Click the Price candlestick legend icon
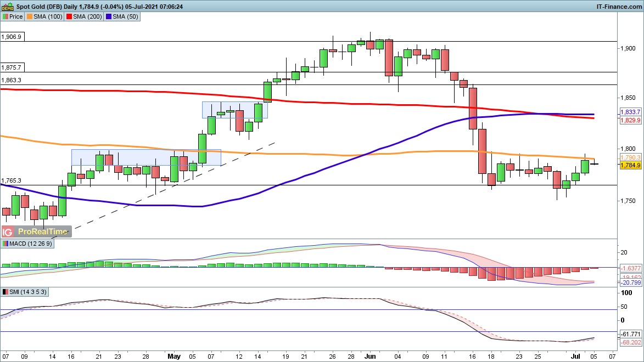This screenshot has height=362, width=644. (5, 16)
